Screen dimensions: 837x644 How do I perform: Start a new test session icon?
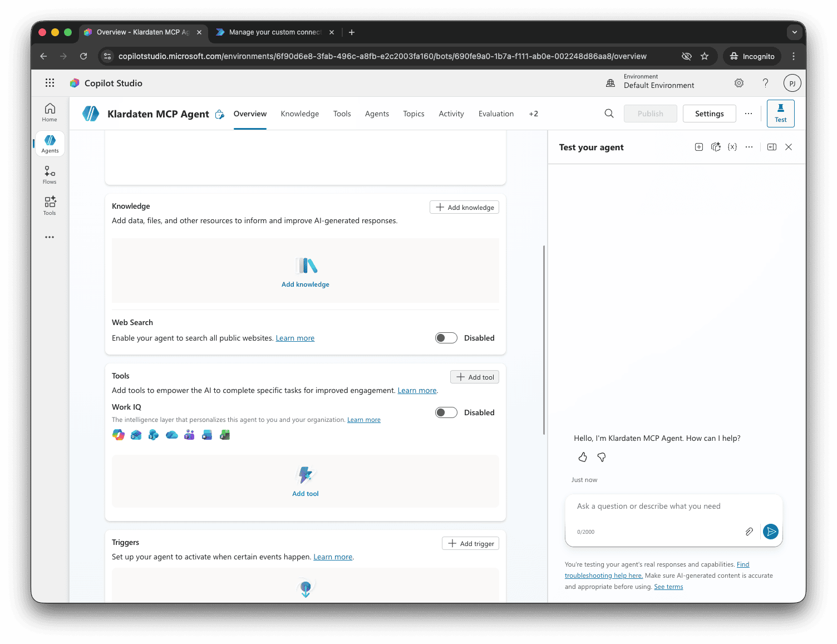pos(699,147)
